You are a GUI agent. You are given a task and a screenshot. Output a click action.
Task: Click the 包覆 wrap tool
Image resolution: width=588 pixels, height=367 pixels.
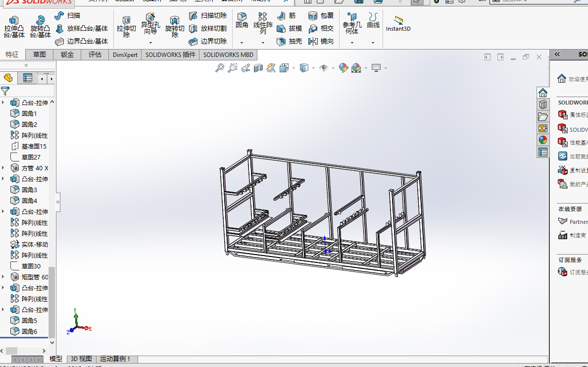pos(321,16)
